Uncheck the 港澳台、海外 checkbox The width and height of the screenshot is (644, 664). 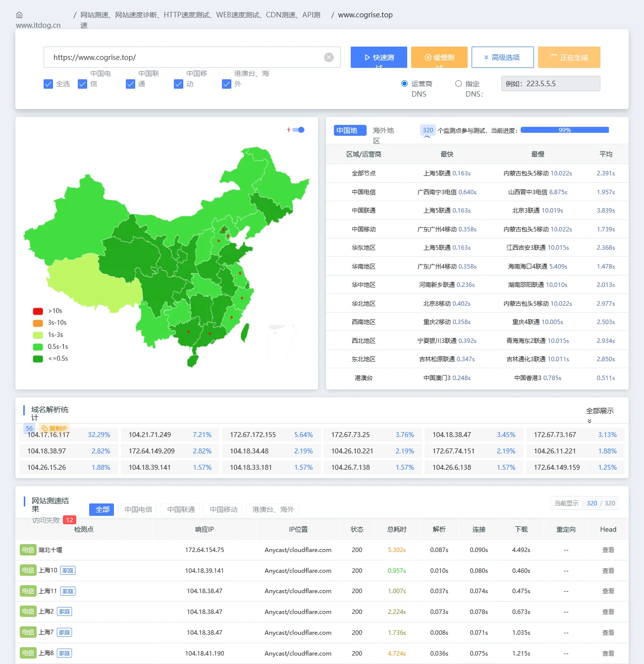coord(226,84)
